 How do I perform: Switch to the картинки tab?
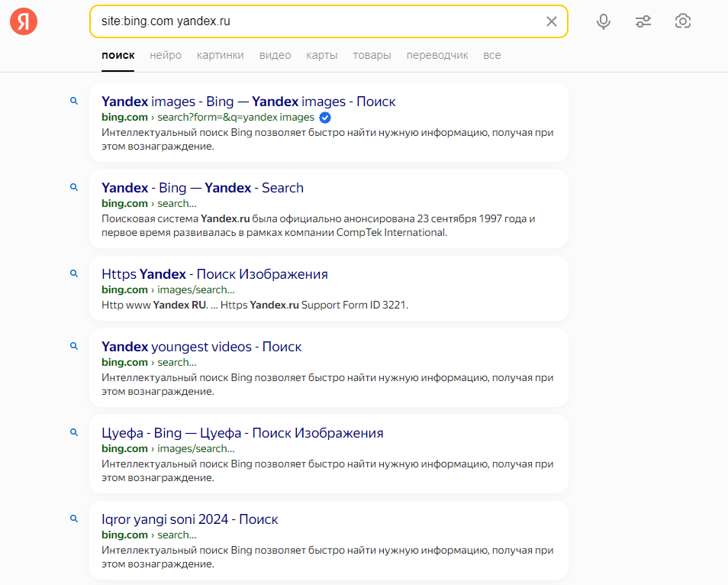click(x=220, y=55)
